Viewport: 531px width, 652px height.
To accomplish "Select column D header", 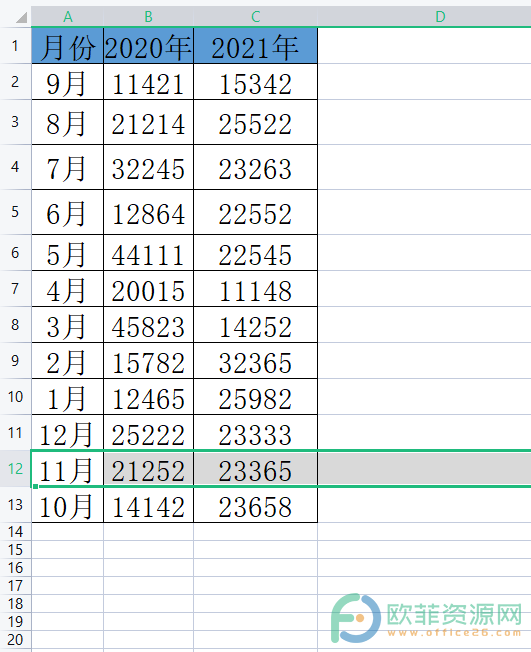I will click(x=424, y=17).
